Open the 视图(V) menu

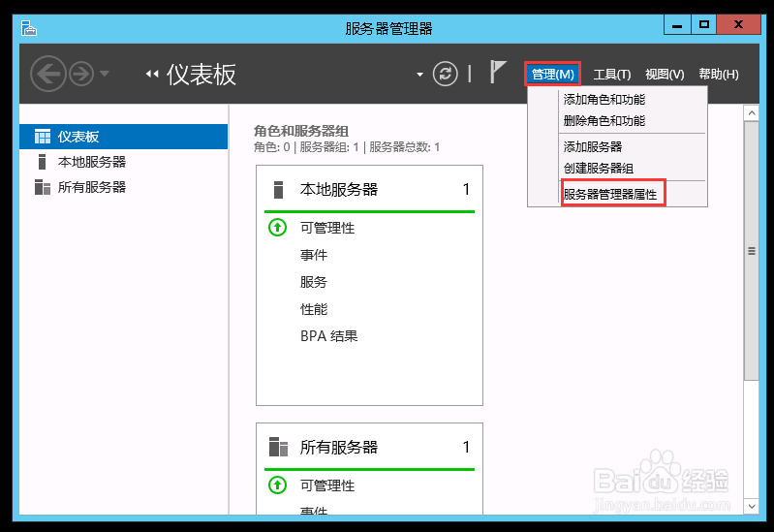pyautogui.click(x=665, y=74)
